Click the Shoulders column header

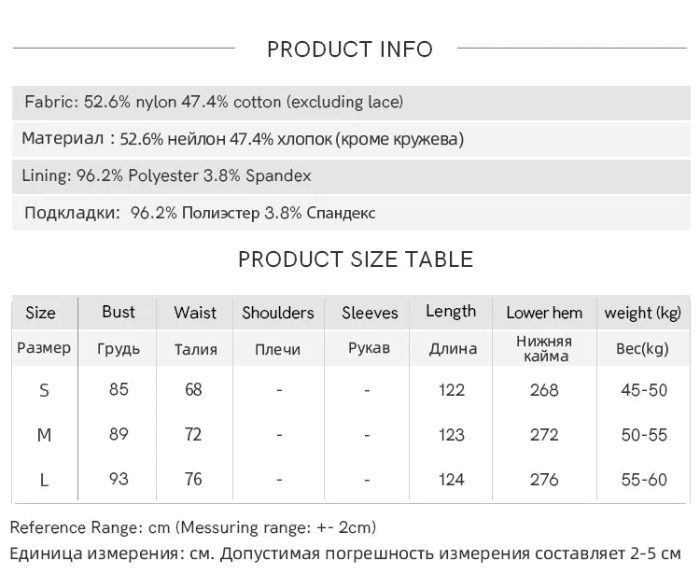click(278, 313)
